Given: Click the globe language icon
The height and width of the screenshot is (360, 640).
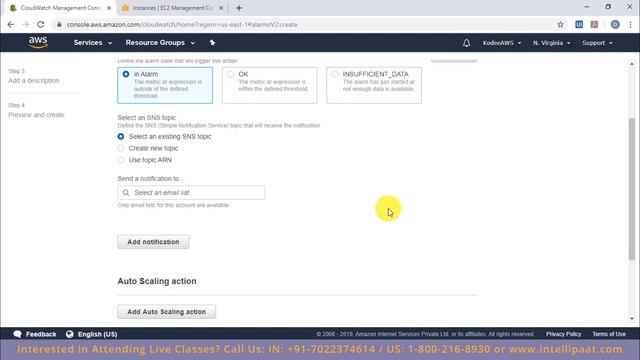Looking at the screenshot, I should click(70, 334).
